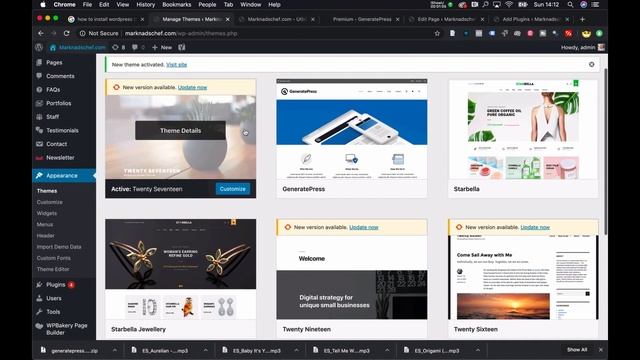Click Update now for Twenty Sixteen
This screenshot has width=640, height=360.
click(535, 227)
